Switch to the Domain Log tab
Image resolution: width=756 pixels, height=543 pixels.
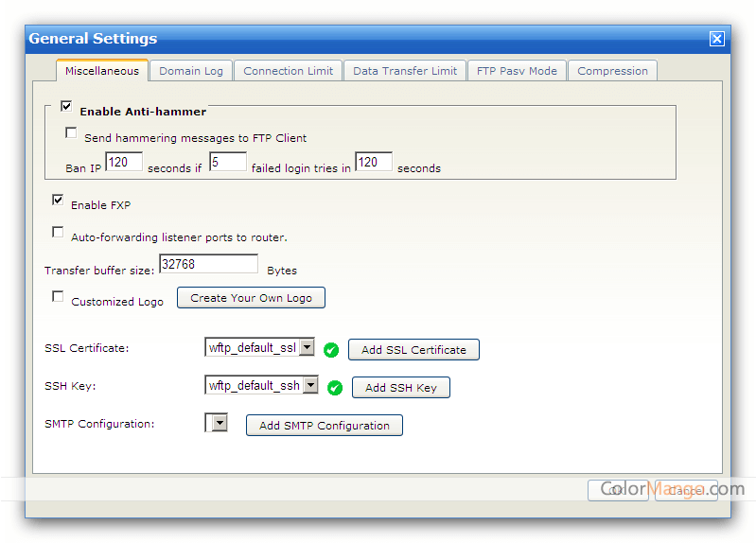[x=191, y=71]
